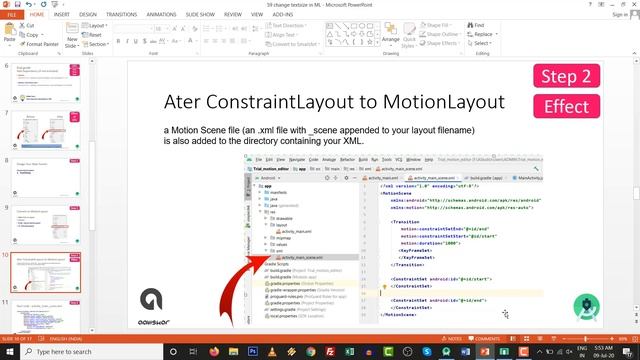Switch to the REVIEW tab

pyautogui.click(x=233, y=15)
